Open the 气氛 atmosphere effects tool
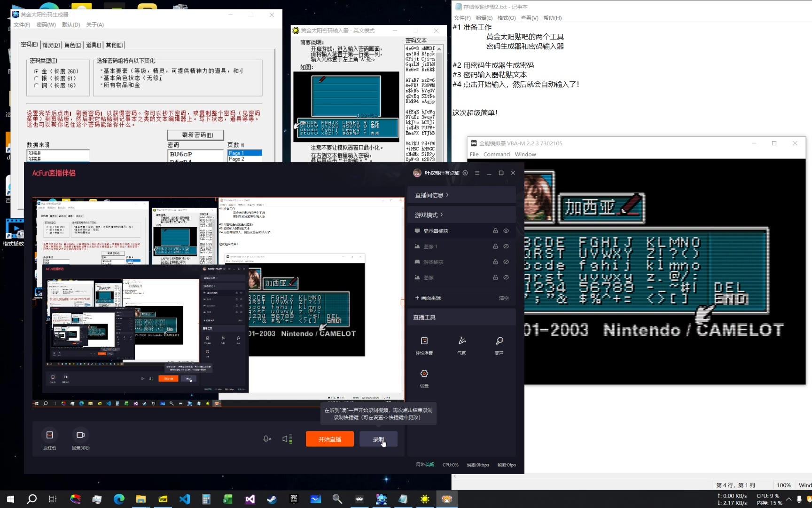Image resolution: width=812 pixels, height=508 pixels. (x=462, y=341)
